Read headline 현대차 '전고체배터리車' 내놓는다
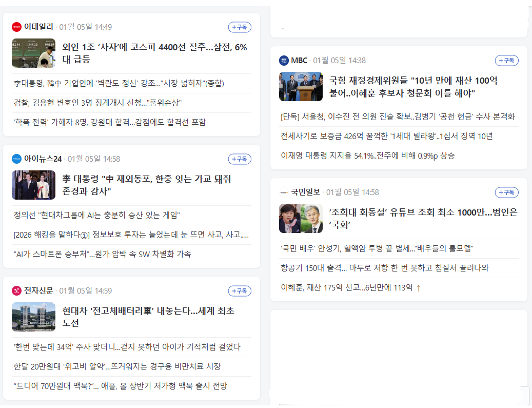 pyautogui.click(x=148, y=317)
